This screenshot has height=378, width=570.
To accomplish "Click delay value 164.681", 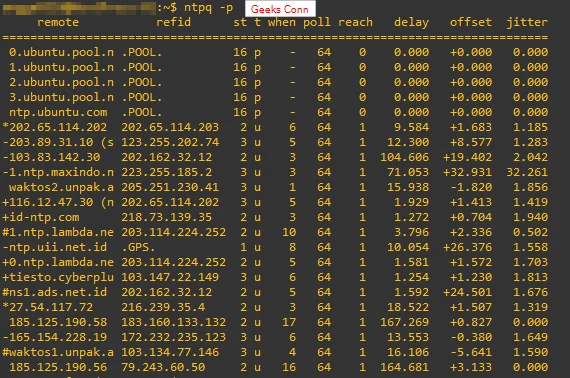I will (405, 367).
